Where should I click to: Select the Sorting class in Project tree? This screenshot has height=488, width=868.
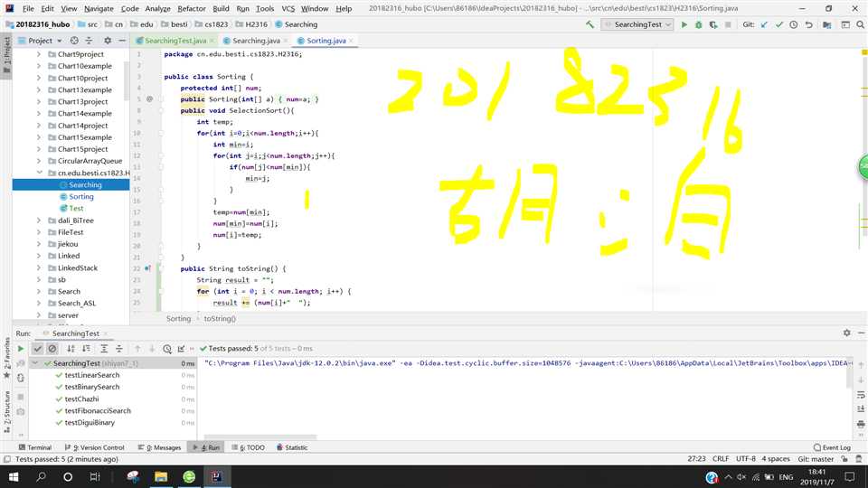click(x=80, y=196)
